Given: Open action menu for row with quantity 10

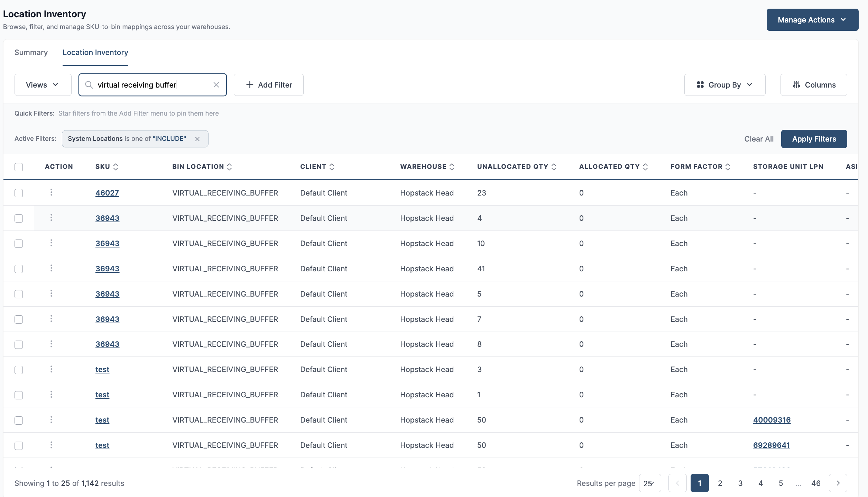Looking at the screenshot, I should tap(51, 243).
